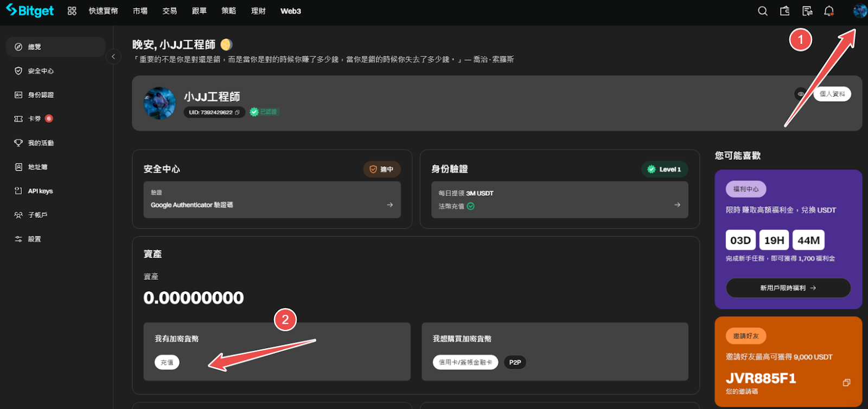Click the large user avatar in profile card
The width and height of the screenshot is (868, 409).
point(159,103)
